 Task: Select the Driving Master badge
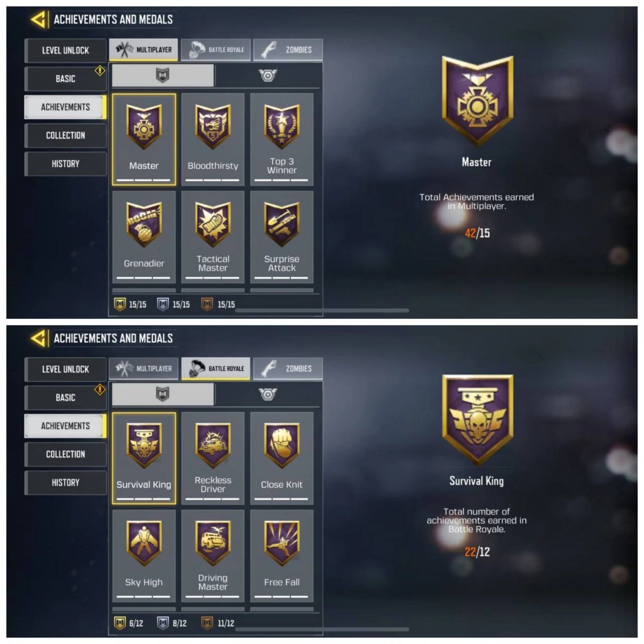pos(213,556)
